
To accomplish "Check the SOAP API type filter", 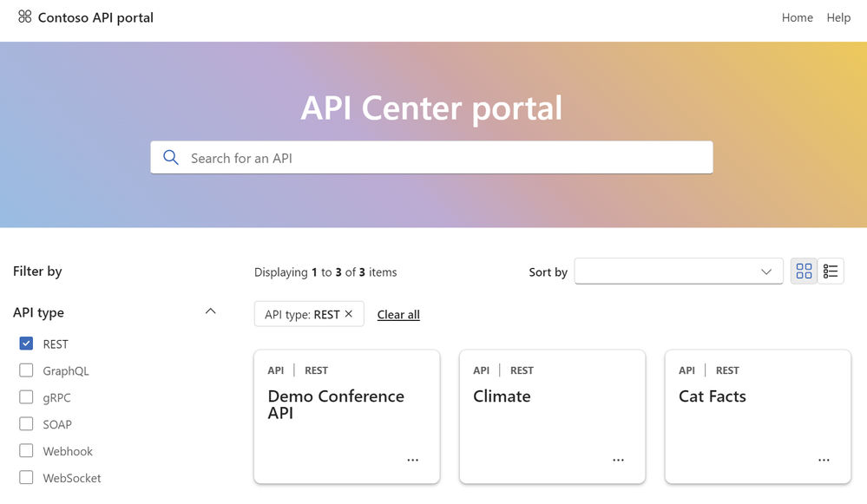I will pyautogui.click(x=26, y=424).
